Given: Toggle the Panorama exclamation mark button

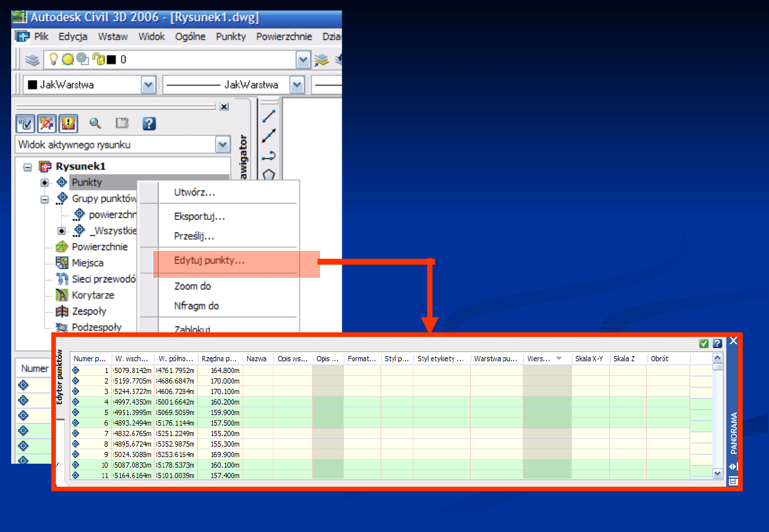Looking at the screenshot, I should pyautogui.click(x=68, y=124).
